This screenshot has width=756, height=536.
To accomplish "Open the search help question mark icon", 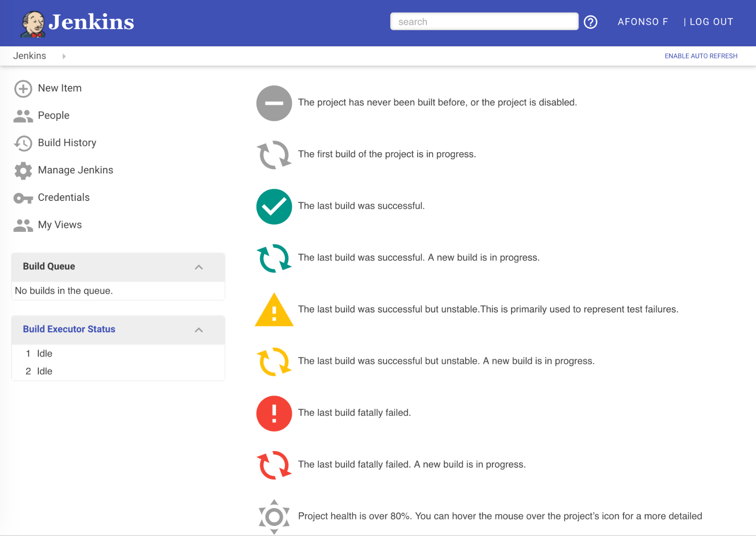I will (x=590, y=22).
